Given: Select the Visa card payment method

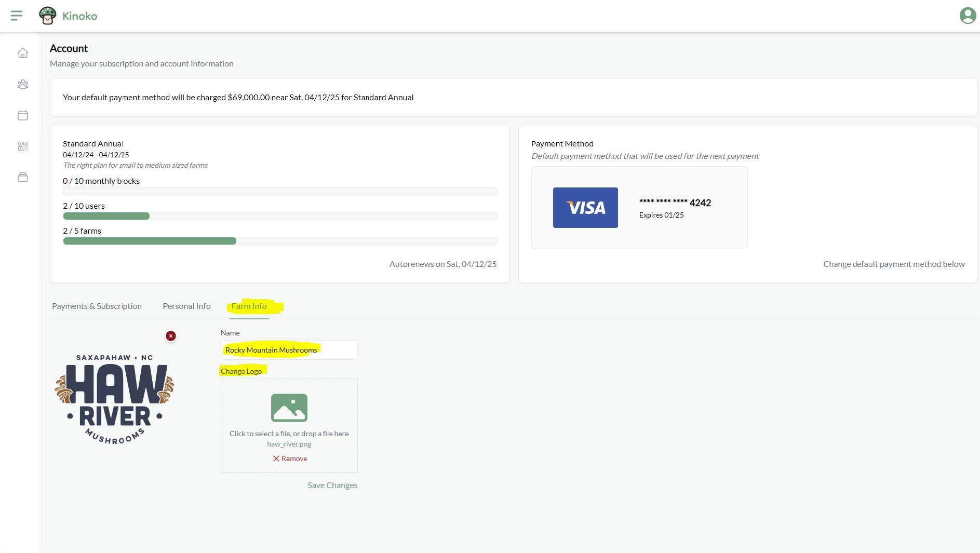Looking at the screenshot, I should 639,208.
